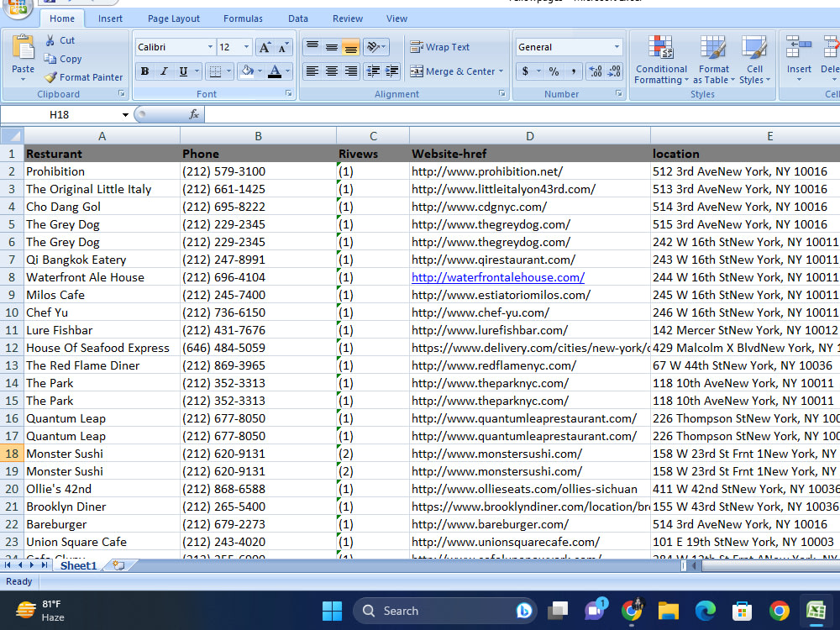The width and height of the screenshot is (840, 630).
Task: Apply cell borders icon
Action: (215, 71)
